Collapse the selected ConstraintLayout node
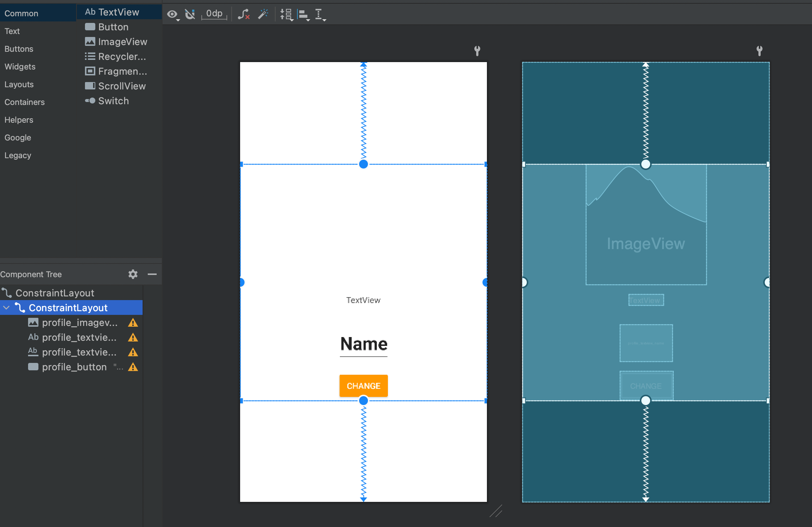 pos(6,307)
